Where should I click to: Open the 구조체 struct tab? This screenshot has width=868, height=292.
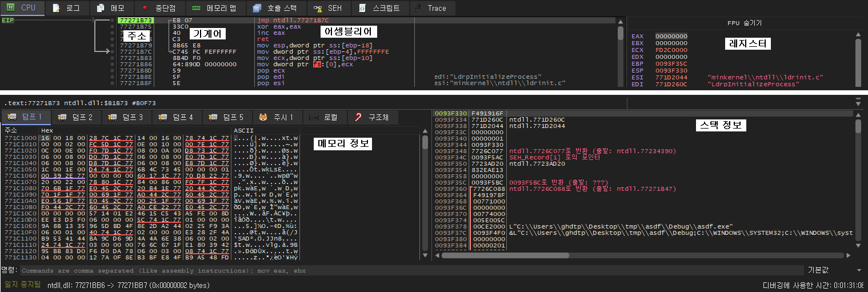click(372, 117)
